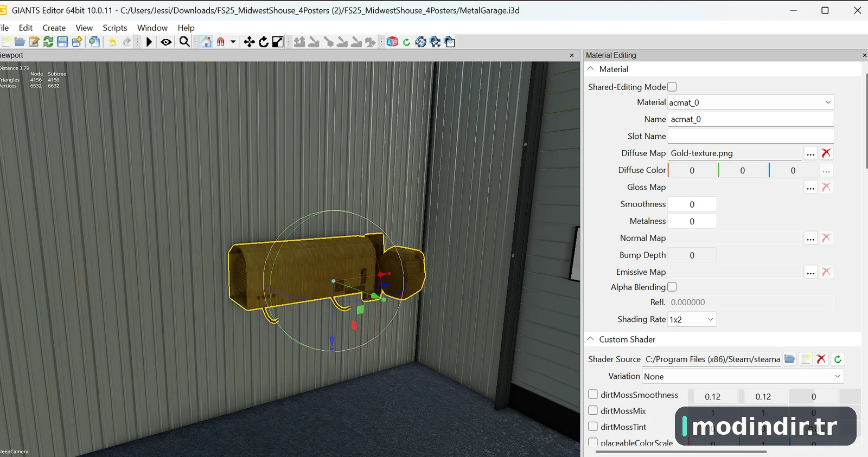Click the Save As floppy-with-star icon
Image resolution: width=868 pixels, height=457 pixels.
point(76,42)
